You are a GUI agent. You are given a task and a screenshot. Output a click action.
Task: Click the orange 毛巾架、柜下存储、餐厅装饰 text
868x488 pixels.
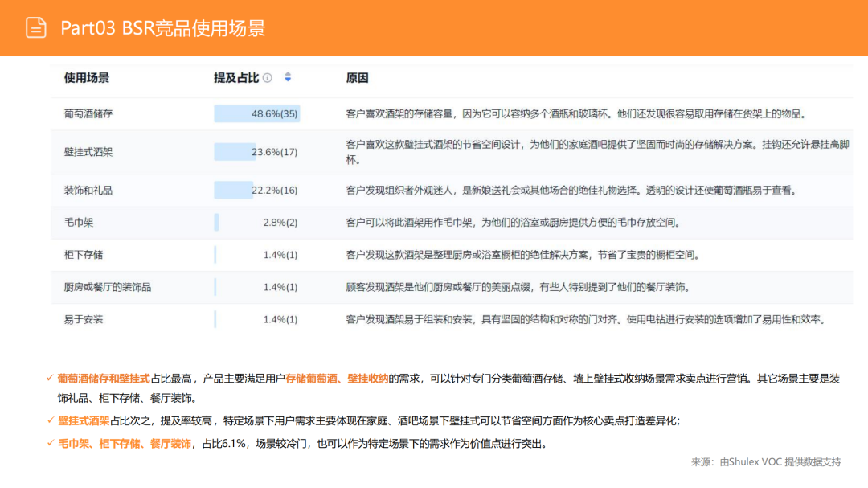click(x=125, y=444)
